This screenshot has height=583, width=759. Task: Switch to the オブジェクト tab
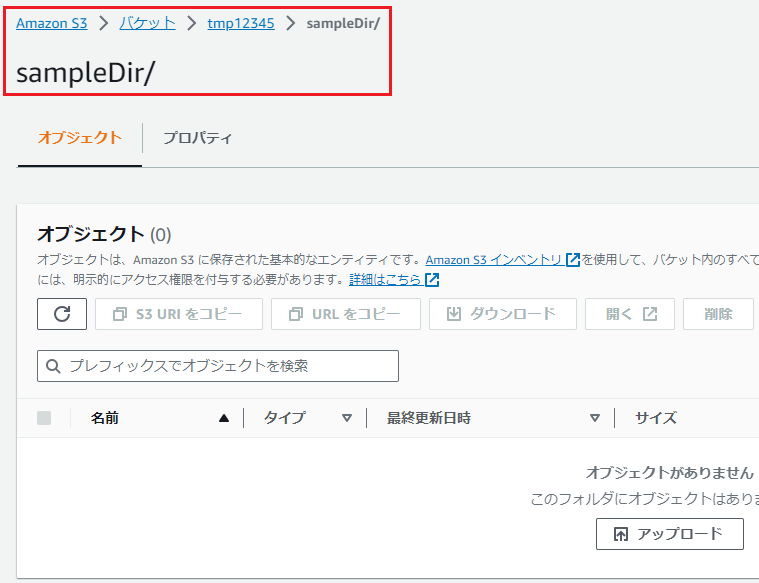(80, 138)
